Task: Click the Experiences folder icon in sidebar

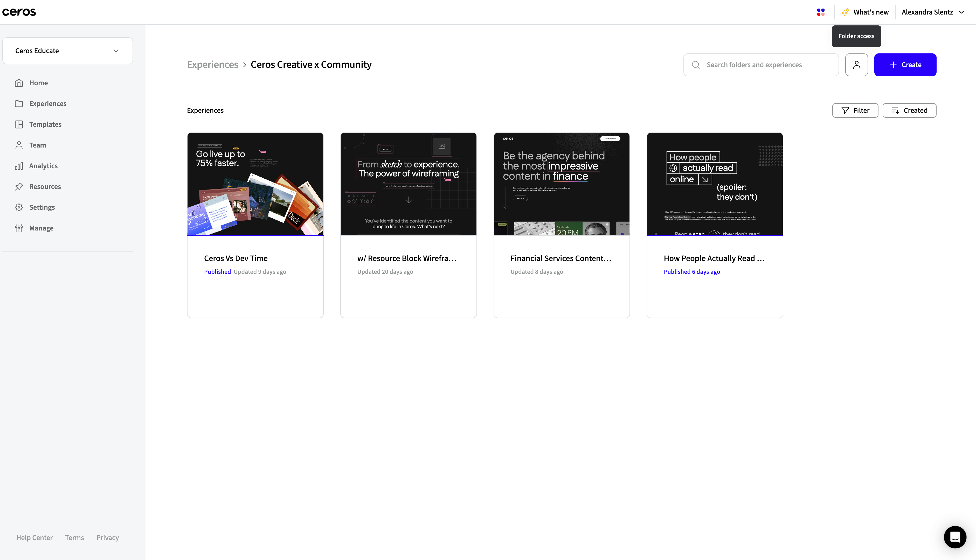Action: [19, 104]
